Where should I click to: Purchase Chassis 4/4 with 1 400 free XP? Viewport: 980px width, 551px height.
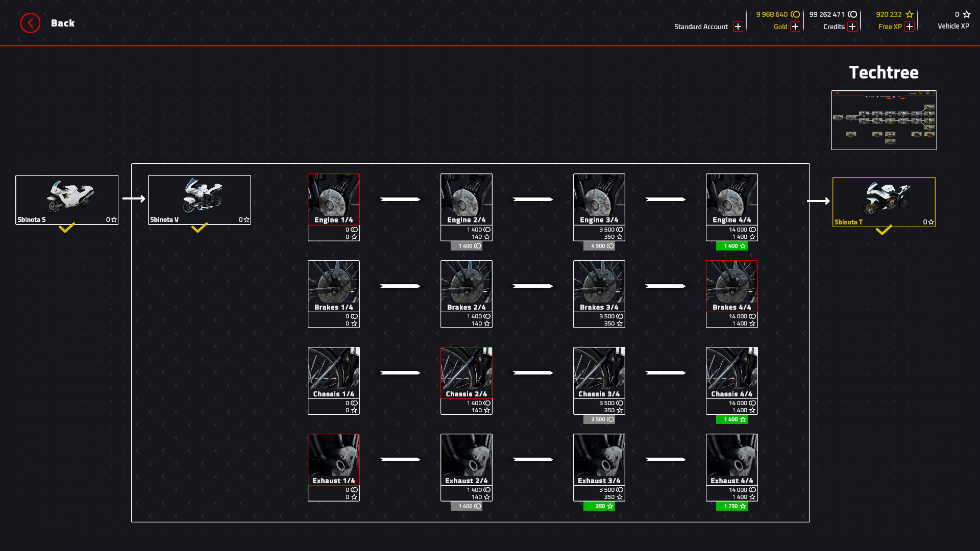click(731, 419)
